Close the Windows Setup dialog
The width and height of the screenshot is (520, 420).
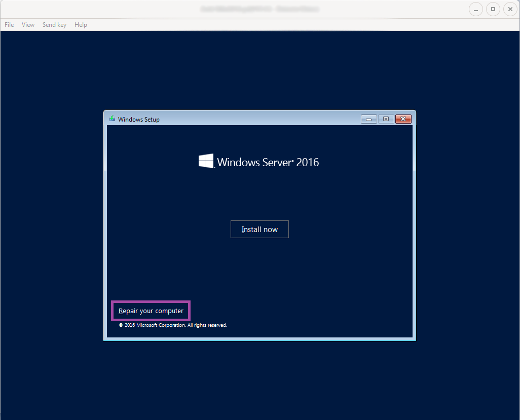pyautogui.click(x=403, y=119)
